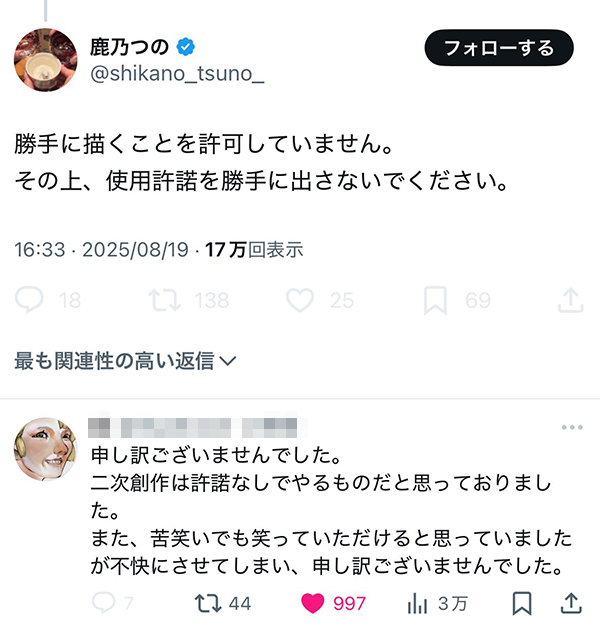Click the 鹿乃つの display name

[x=129, y=47]
